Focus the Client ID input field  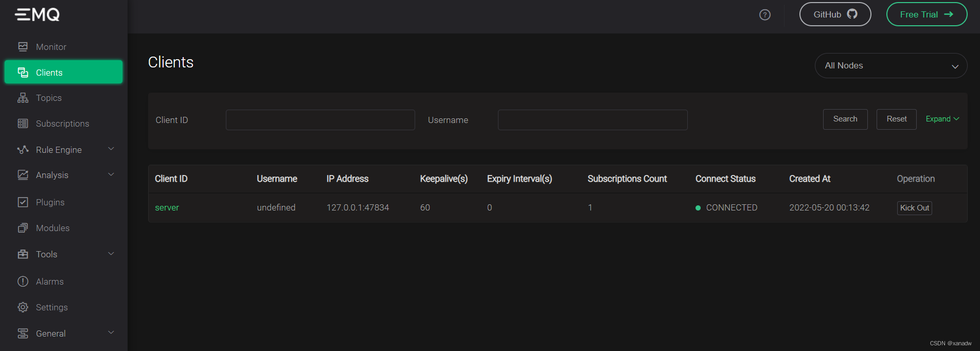(x=320, y=120)
